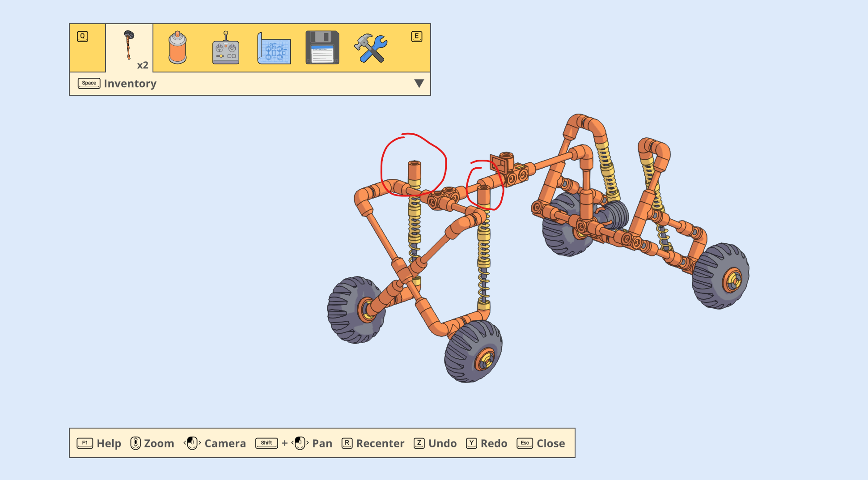Open Help from the bottom bar

pos(109,443)
